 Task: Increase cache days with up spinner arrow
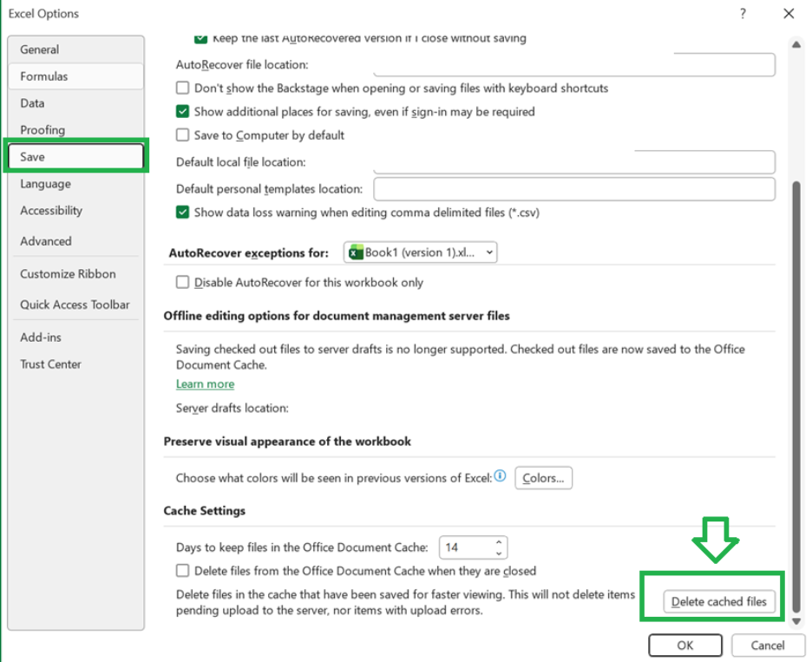tap(498, 542)
